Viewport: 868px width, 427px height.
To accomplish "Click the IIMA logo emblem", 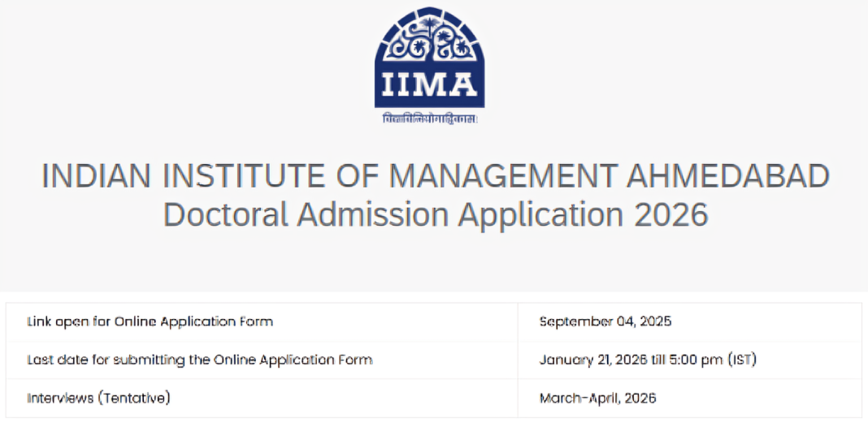I will click(430, 58).
